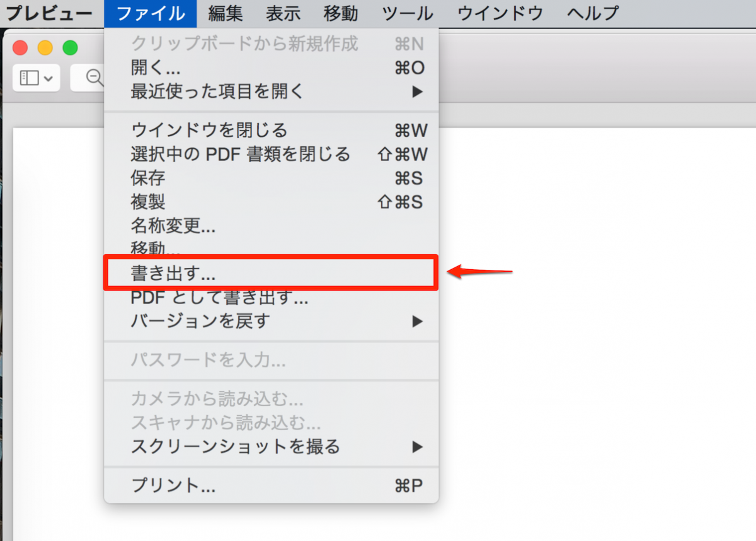Open the ヘルプ menu in the menu bar
The width and height of the screenshot is (756, 541).
(591, 13)
